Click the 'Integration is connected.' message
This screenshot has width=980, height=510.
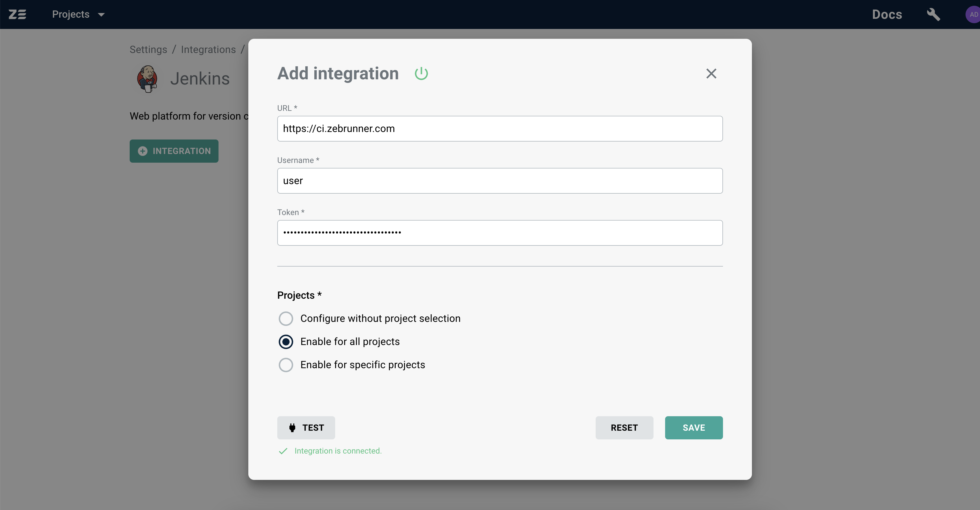pyautogui.click(x=338, y=451)
